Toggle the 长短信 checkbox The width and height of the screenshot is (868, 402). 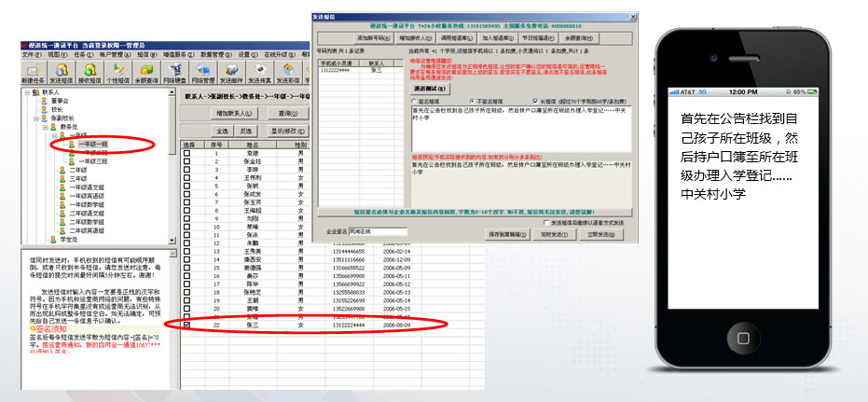(533, 101)
